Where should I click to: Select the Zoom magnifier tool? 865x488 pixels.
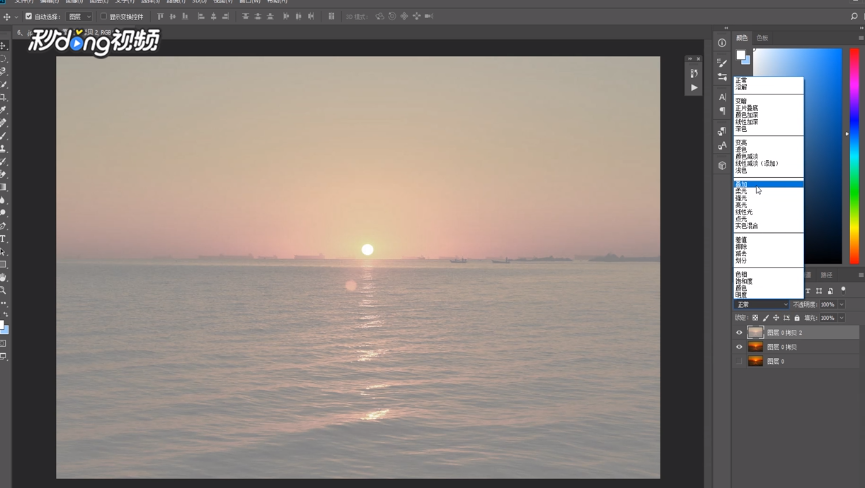tap(3, 290)
